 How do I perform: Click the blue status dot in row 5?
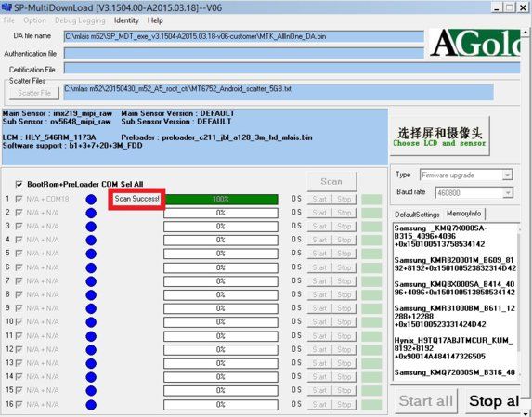pyautogui.click(x=91, y=254)
